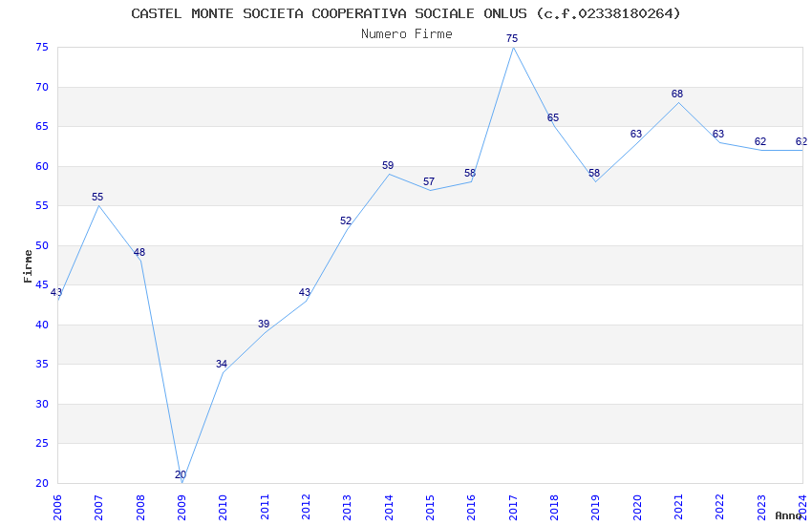Click the data label 52 for 2013

pos(346,220)
